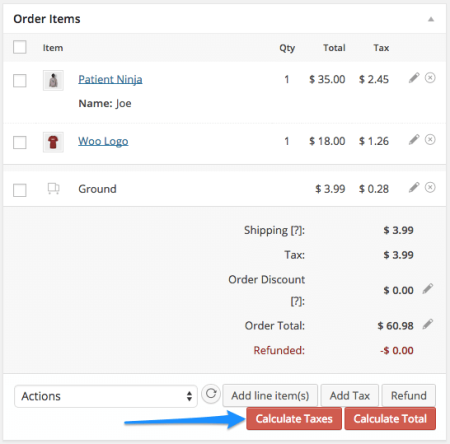Select the Ground shipping row checkbox
The height and width of the screenshot is (444, 450).
pos(20,190)
